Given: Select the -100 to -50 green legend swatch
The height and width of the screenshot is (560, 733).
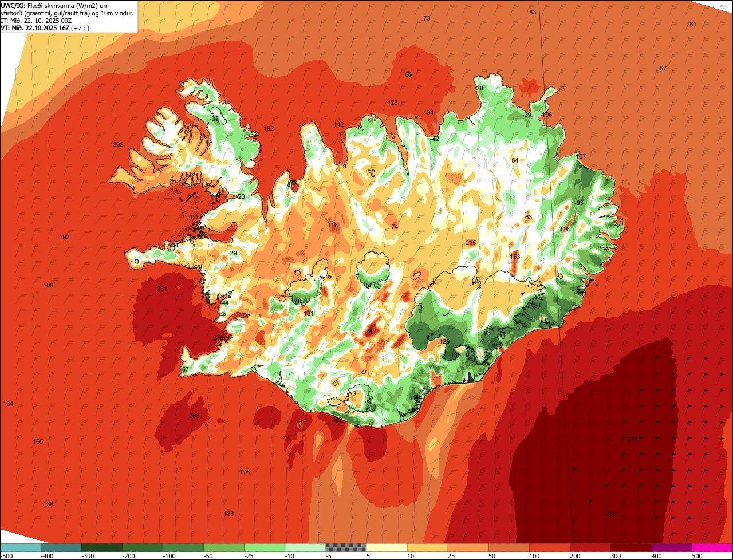Looking at the screenshot, I should (183, 547).
